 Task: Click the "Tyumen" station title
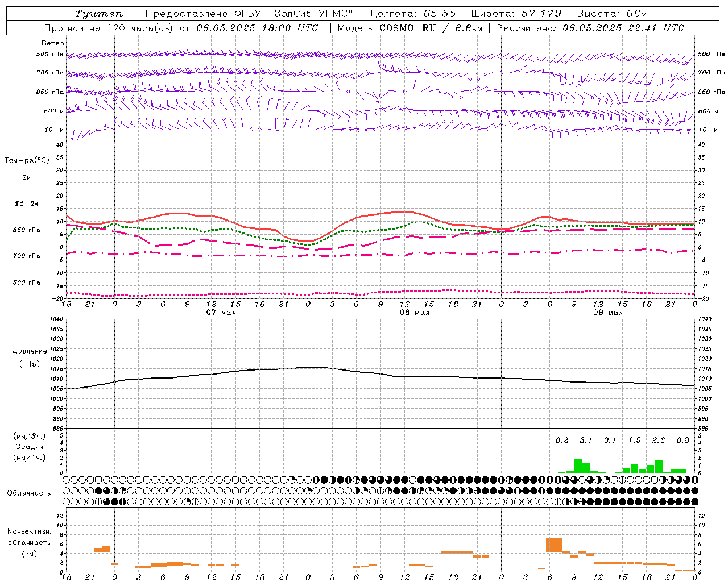(98, 14)
